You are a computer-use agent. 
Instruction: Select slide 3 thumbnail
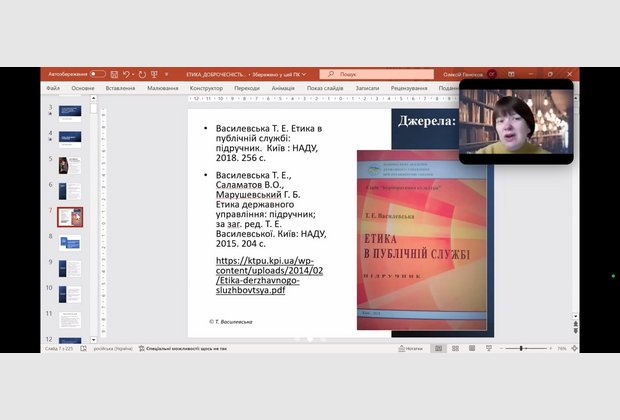coord(70,113)
